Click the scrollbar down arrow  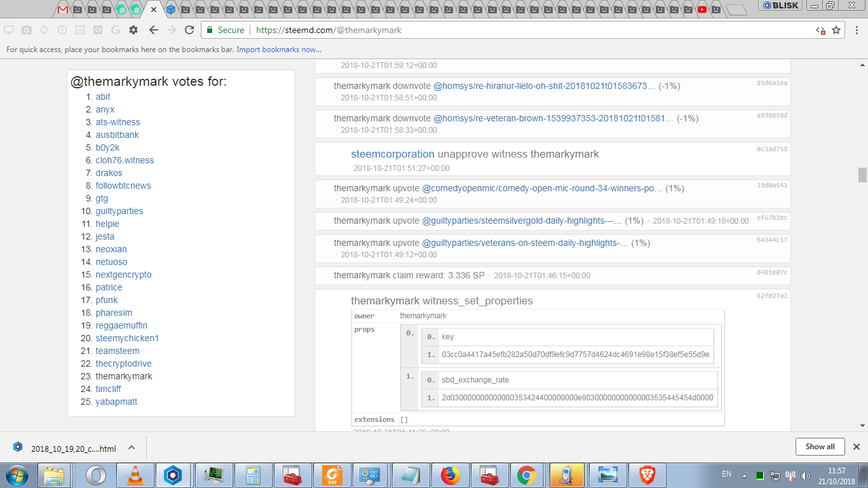click(x=862, y=426)
